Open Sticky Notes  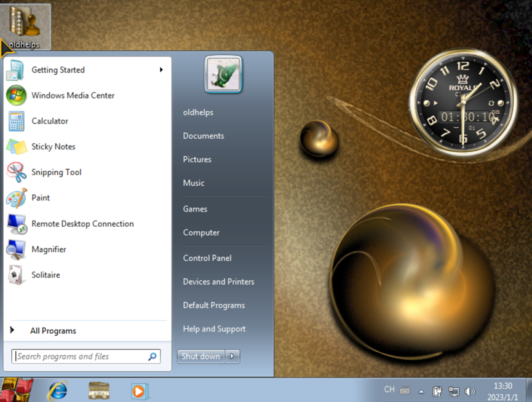(52, 146)
